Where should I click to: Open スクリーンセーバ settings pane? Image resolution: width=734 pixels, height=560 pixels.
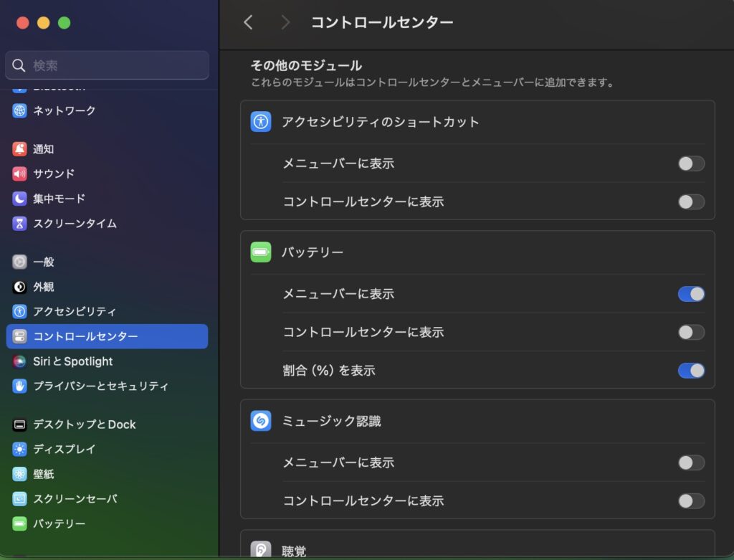point(75,499)
